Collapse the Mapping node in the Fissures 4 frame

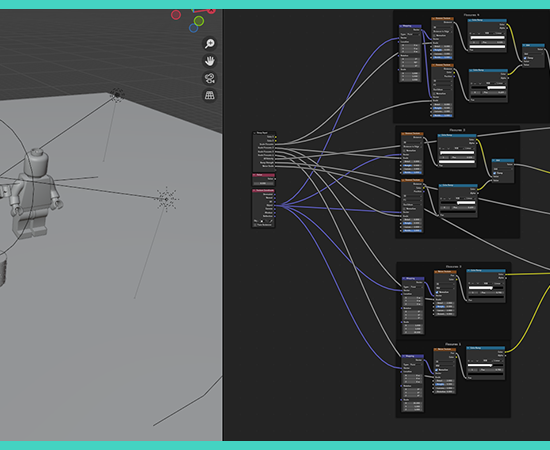coord(401,26)
